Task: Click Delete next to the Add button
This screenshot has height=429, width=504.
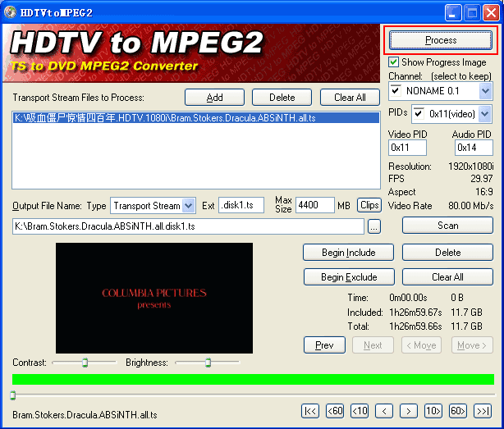Action: click(x=282, y=98)
